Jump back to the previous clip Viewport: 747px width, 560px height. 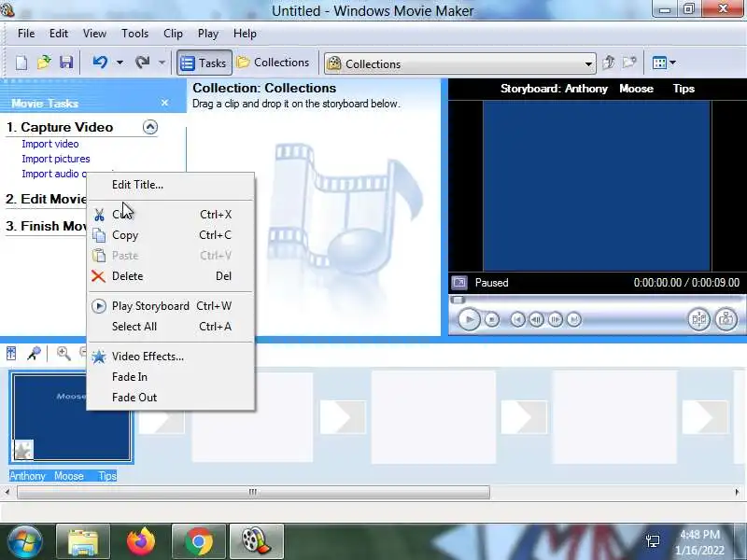point(517,319)
